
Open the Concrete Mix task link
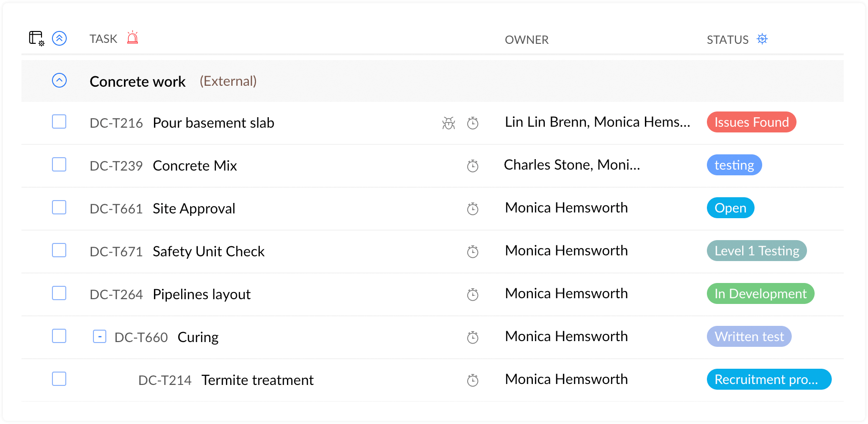[x=194, y=166]
